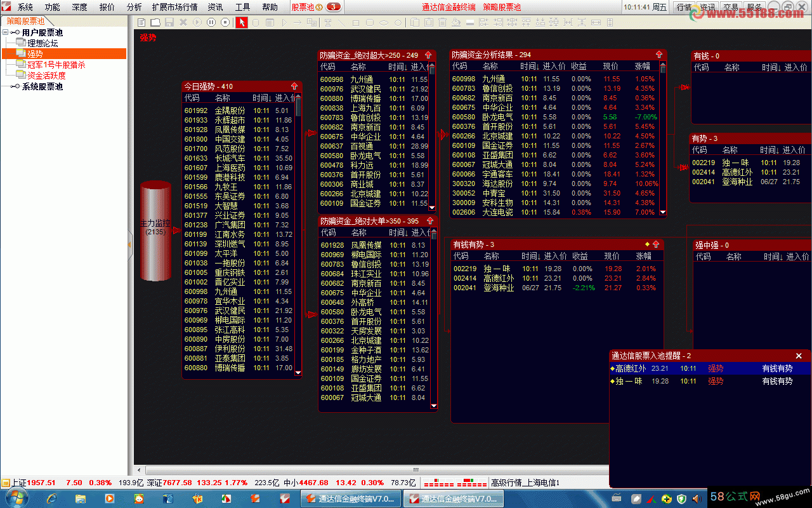Click the 涨幅 column header in 防骗资金分析结果
This screenshot has width=812, height=508.
642,66
